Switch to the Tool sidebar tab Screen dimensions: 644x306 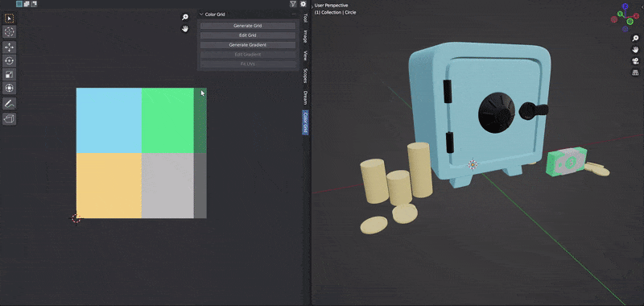pos(305,18)
